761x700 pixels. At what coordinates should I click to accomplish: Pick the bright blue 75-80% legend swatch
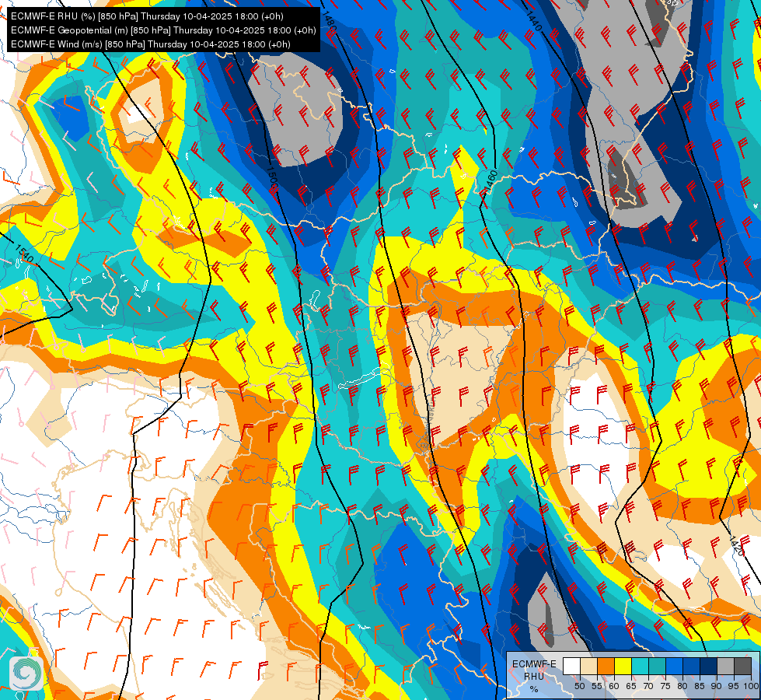(x=674, y=667)
